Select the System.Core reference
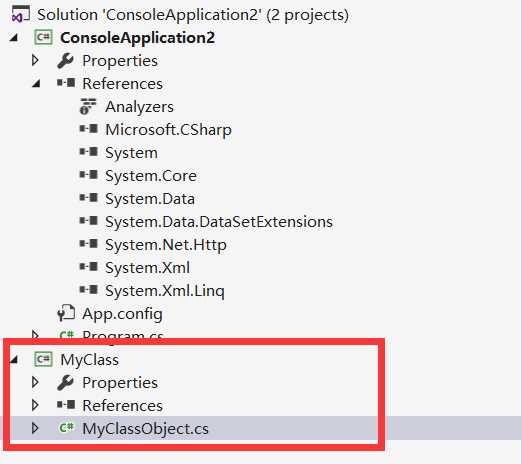Viewport: 522px width, 464px height. pos(151,176)
